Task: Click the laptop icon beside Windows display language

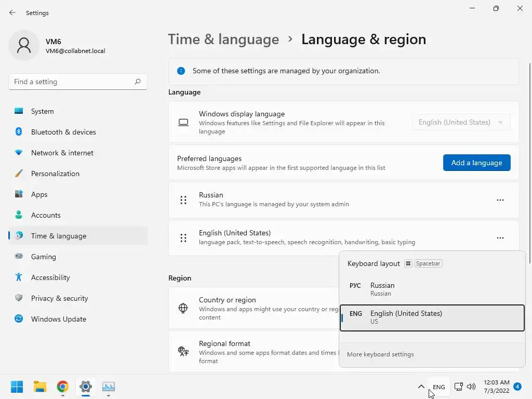Action: tap(183, 122)
